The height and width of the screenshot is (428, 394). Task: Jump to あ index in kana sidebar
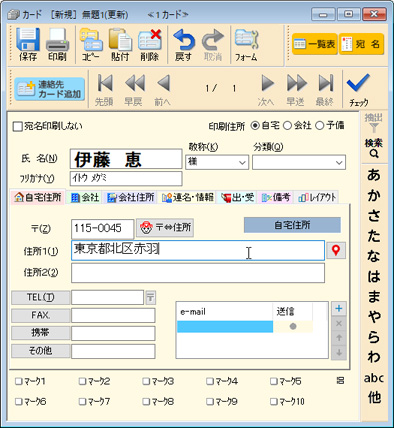click(374, 175)
